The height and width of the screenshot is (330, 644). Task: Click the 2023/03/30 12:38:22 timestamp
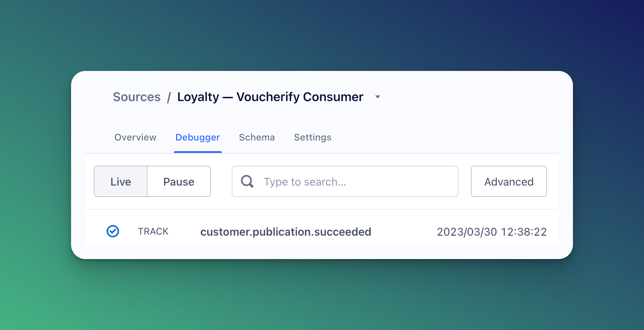pyautogui.click(x=492, y=232)
